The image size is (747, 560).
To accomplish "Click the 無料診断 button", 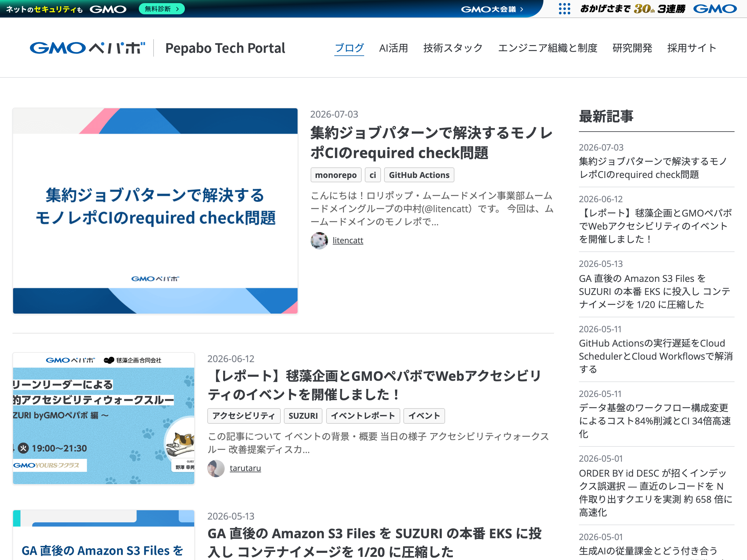I will [162, 9].
